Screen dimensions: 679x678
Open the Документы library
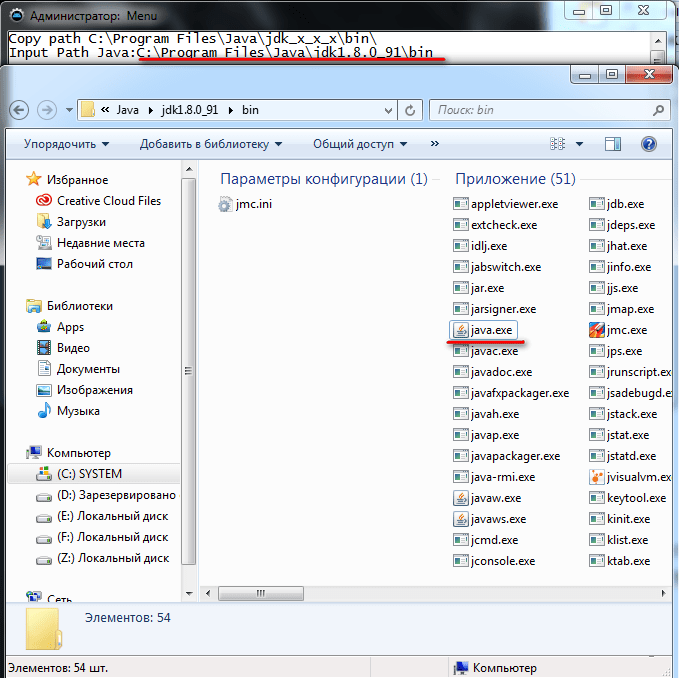pos(88,369)
